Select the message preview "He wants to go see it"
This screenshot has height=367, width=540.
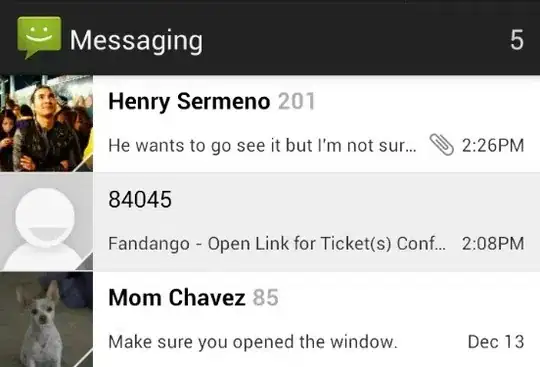coord(262,145)
